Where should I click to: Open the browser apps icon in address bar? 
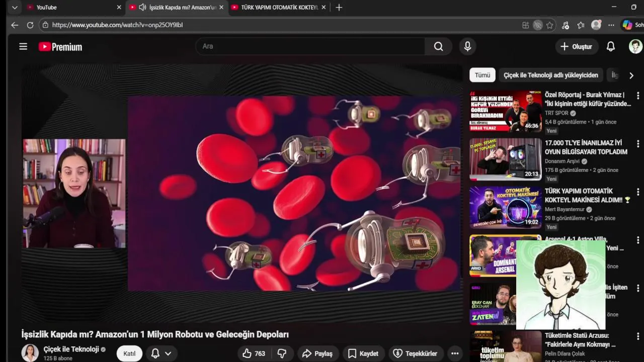pyautogui.click(x=525, y=25)
